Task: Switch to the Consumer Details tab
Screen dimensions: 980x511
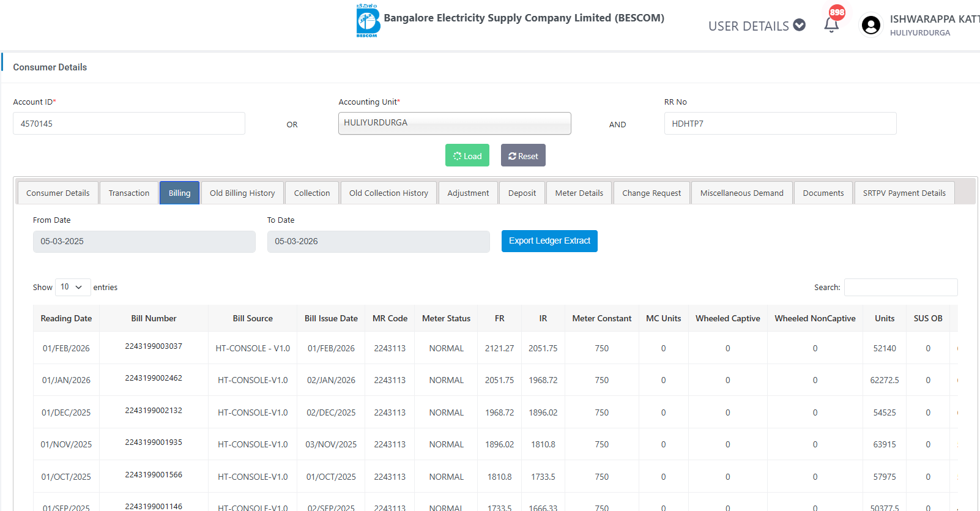Action: pos(58,193)
